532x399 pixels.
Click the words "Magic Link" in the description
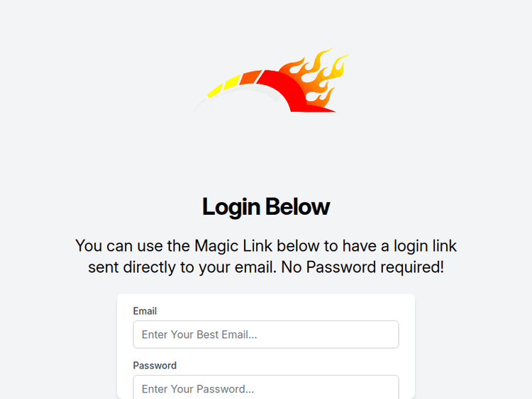(233, 247)
